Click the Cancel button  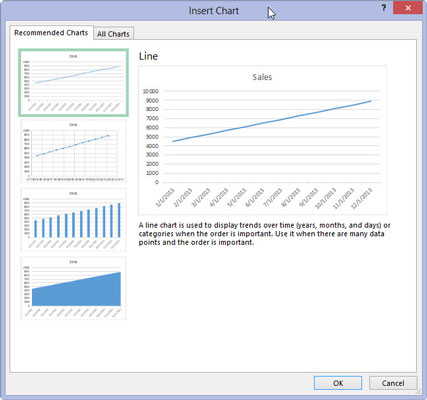[393, 383]
